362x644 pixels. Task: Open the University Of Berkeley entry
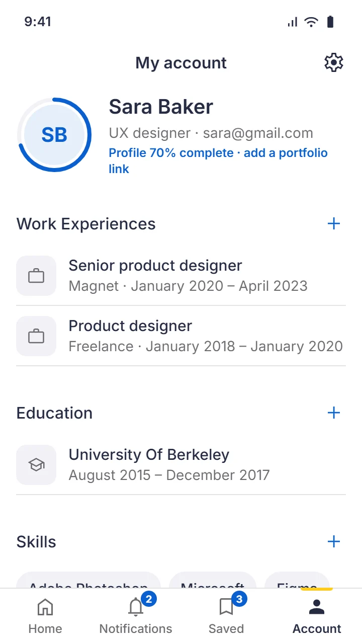pyautogui.click(x=181, y=465)
